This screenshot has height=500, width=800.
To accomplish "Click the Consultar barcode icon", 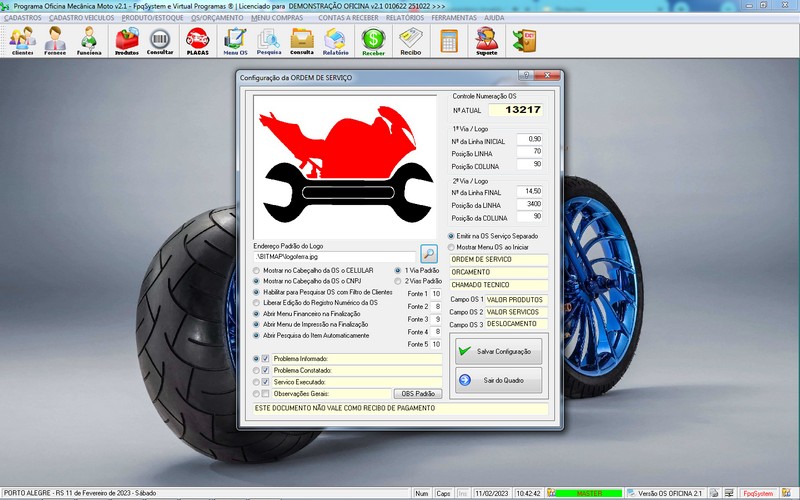I will (160, 41).
